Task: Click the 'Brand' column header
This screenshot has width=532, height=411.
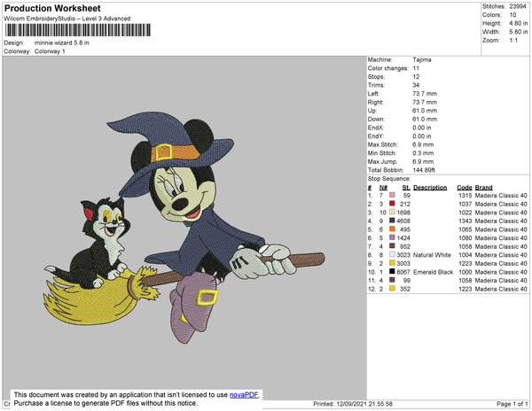Action: (483, 188)
